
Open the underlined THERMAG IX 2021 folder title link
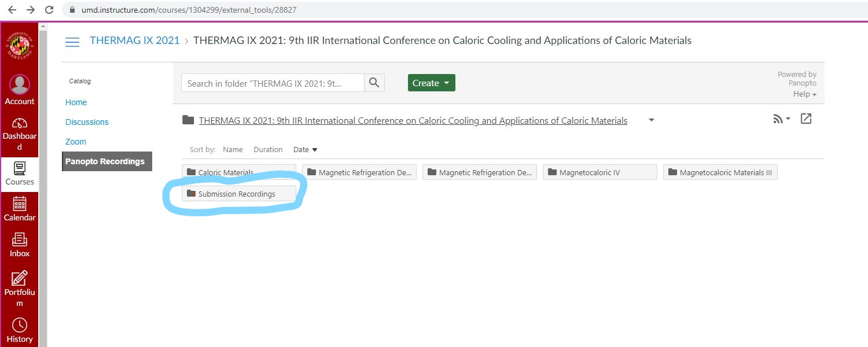[413, 121]
